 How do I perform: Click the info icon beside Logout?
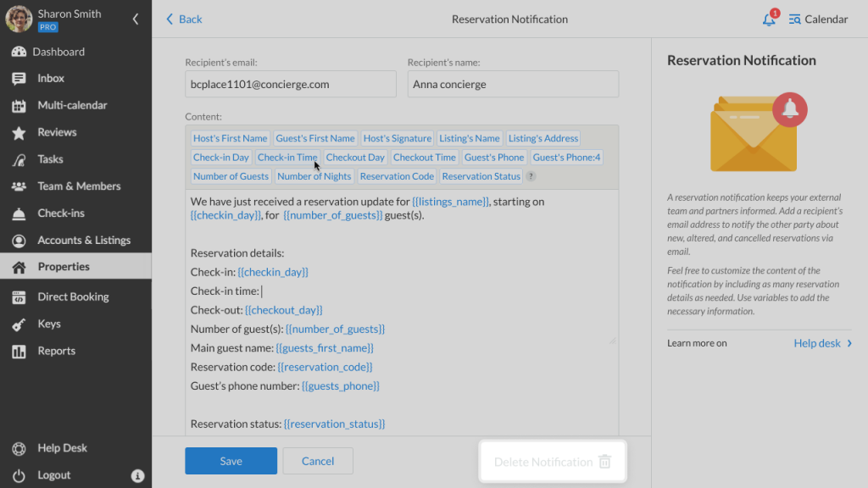[138, 476]
